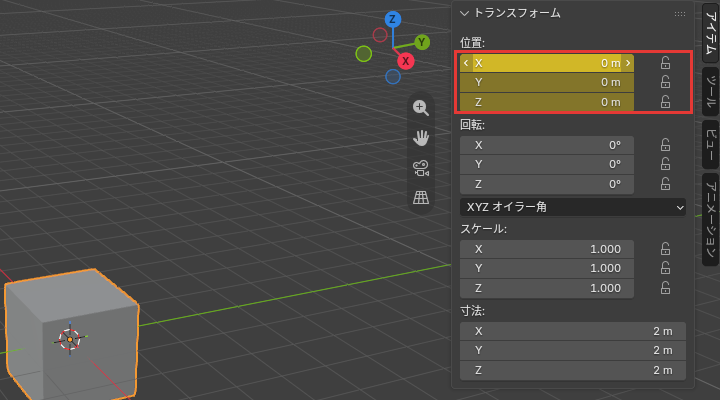The image size is (720, 400).
Task: Click the location Z field showing 0 m
Action: point(547,101)
